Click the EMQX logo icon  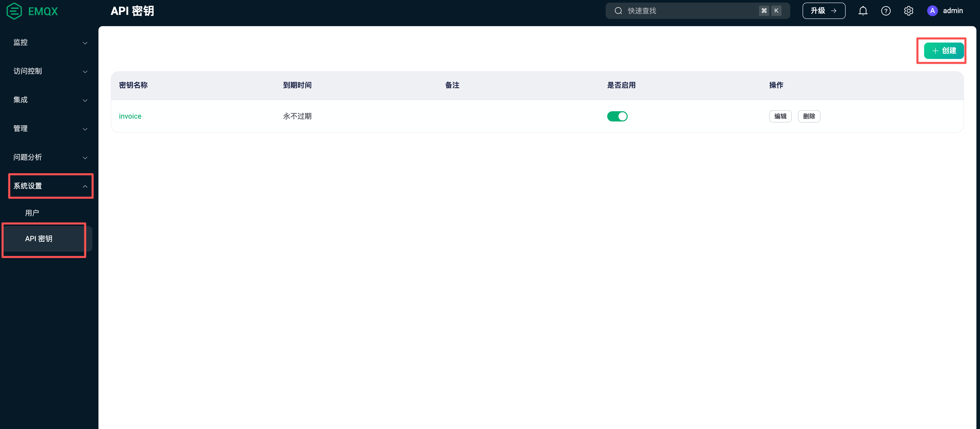click(14, 11)
